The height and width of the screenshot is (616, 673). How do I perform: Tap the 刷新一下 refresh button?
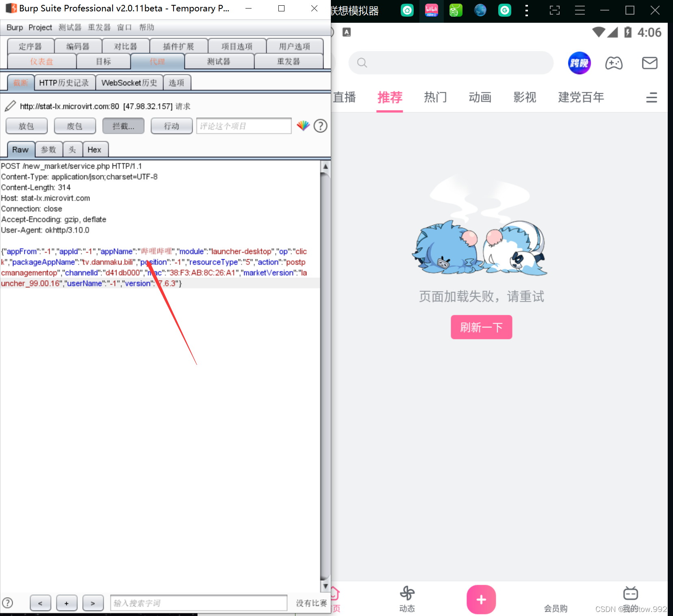(481, 327)
